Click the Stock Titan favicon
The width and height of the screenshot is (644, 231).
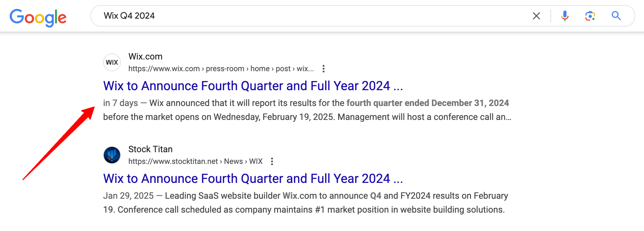[x=112, y=155]
